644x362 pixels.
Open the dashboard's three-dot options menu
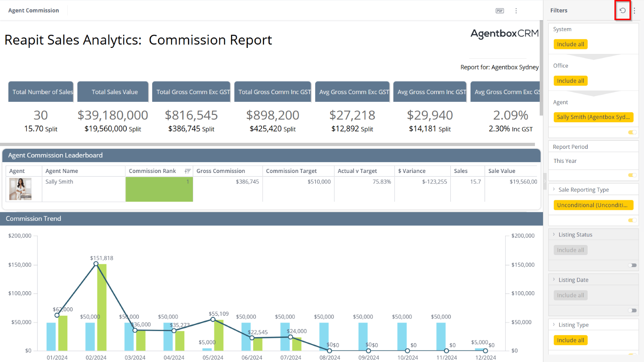[516, 11]
